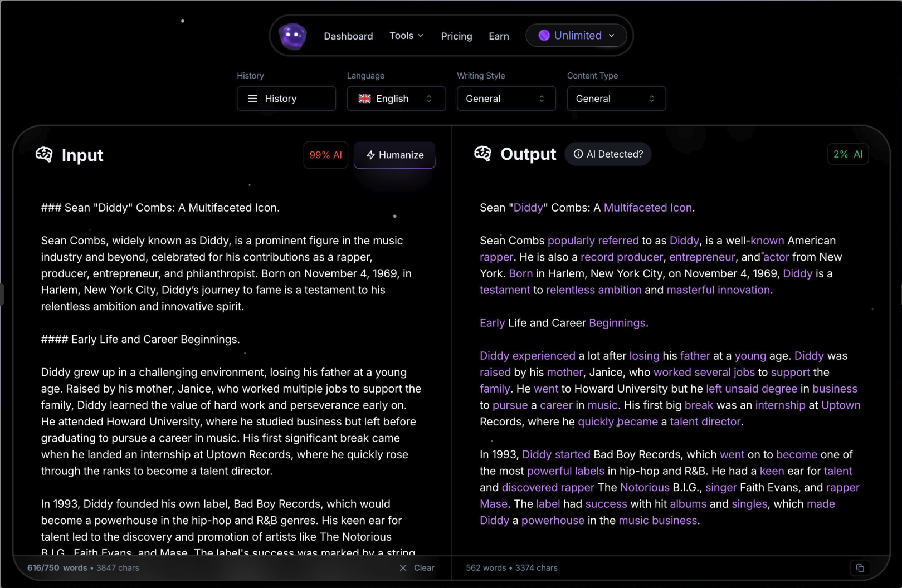Open the Unlimited plan dropdown

[x=576, y=36]
